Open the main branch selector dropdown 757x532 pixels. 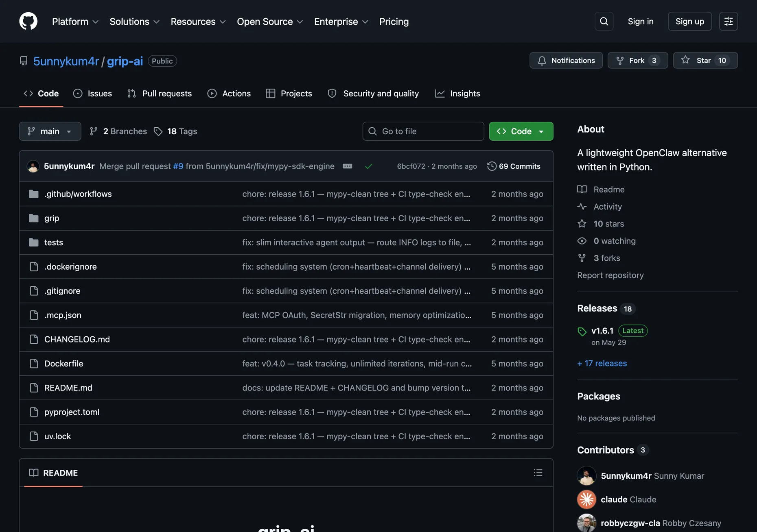pyautogui.click(x=50, y=131)
